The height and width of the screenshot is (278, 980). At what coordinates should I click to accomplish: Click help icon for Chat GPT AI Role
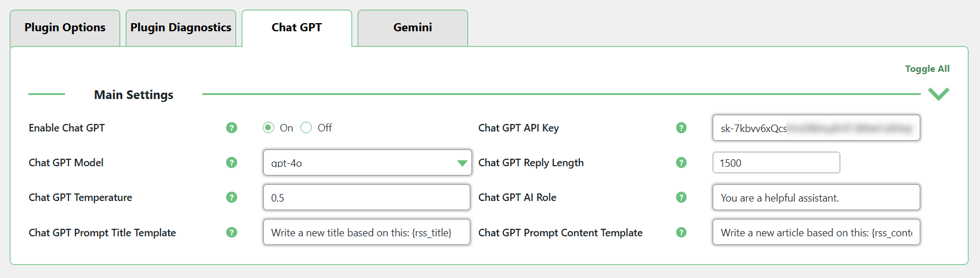pyautogui.click(x=681, y=197)
